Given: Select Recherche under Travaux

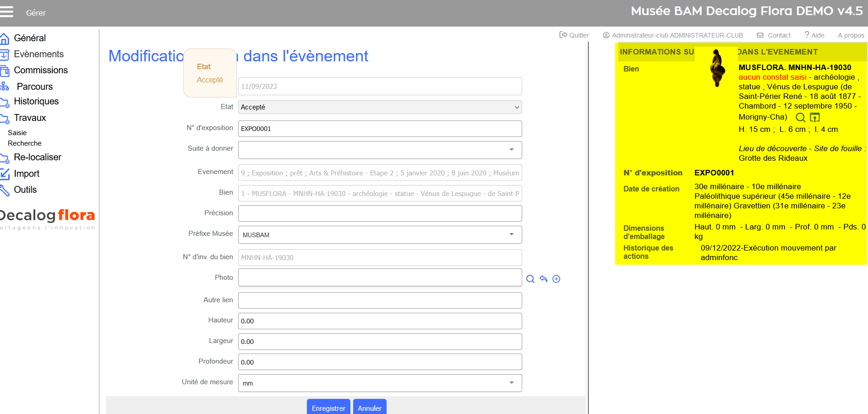Looking at the screenshot, I should (x=25, y=143).
